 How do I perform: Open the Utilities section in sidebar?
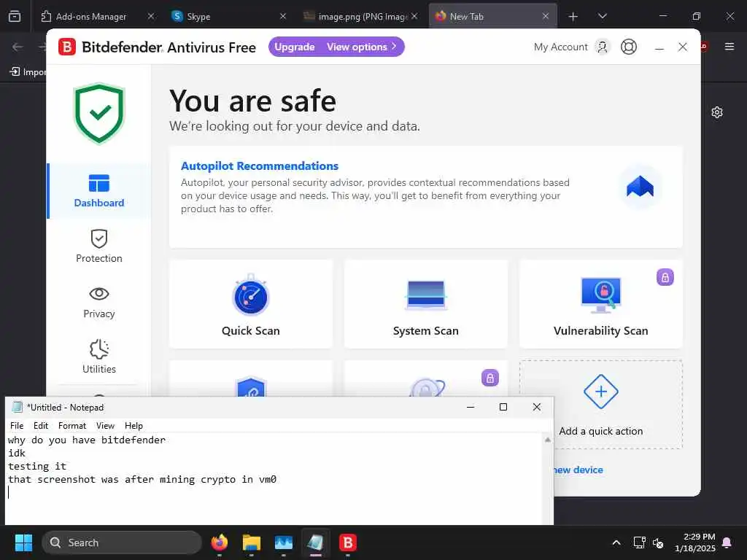pos(98,357)
